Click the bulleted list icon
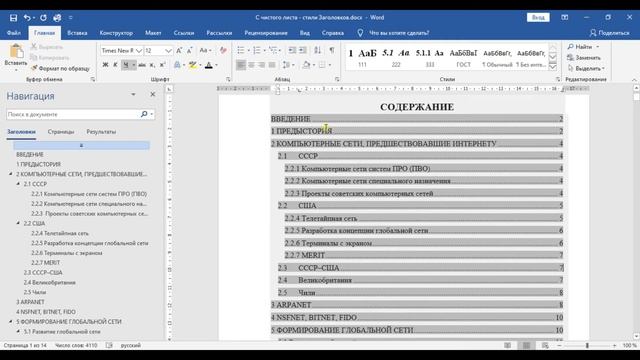Screen dimensions: 640x360 pyautogui.click(x=240, y=50)
